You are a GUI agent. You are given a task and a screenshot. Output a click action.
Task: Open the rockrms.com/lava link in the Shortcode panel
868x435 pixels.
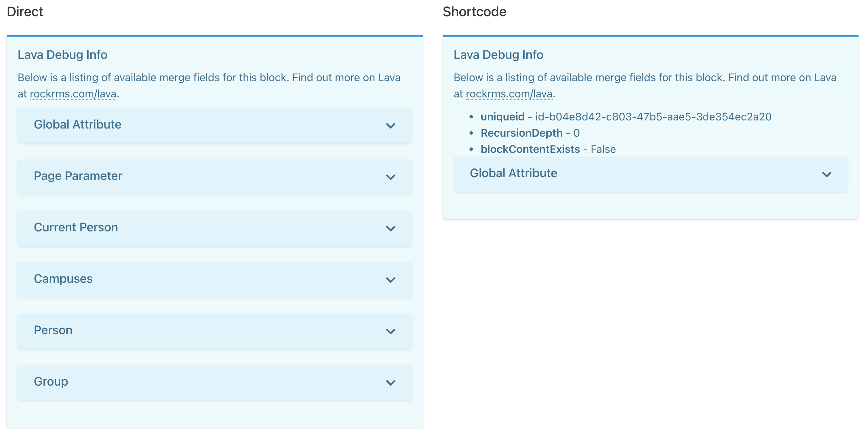pyautogui.click(x=509, y=95)
